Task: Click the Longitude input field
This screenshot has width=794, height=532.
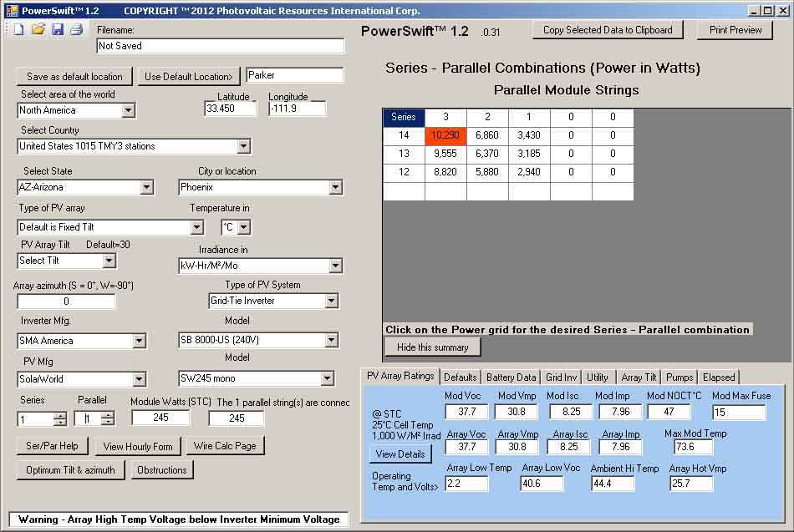Action: (x=298, y=109)
